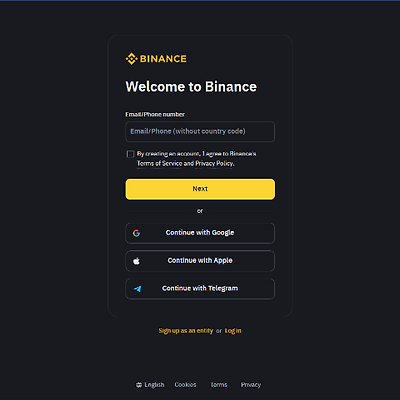This screenshot has height=400, width=400.
Task: Follow the Sign up as an entity link
Action: tap(186, 331)
